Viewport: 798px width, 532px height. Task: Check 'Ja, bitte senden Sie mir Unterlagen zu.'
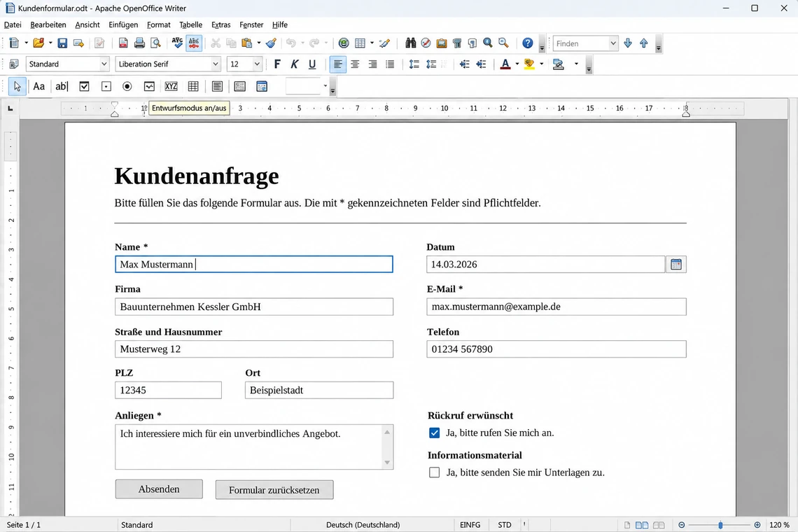(x=434, y=472)
